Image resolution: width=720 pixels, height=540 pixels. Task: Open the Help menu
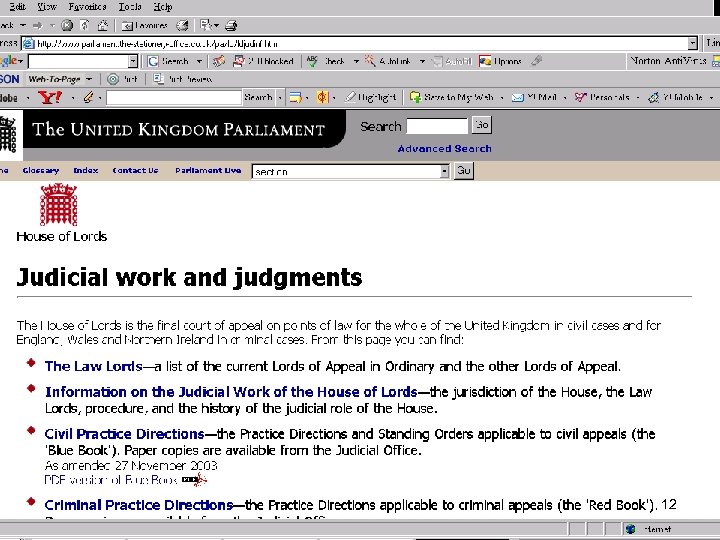(x=163, y=6)
